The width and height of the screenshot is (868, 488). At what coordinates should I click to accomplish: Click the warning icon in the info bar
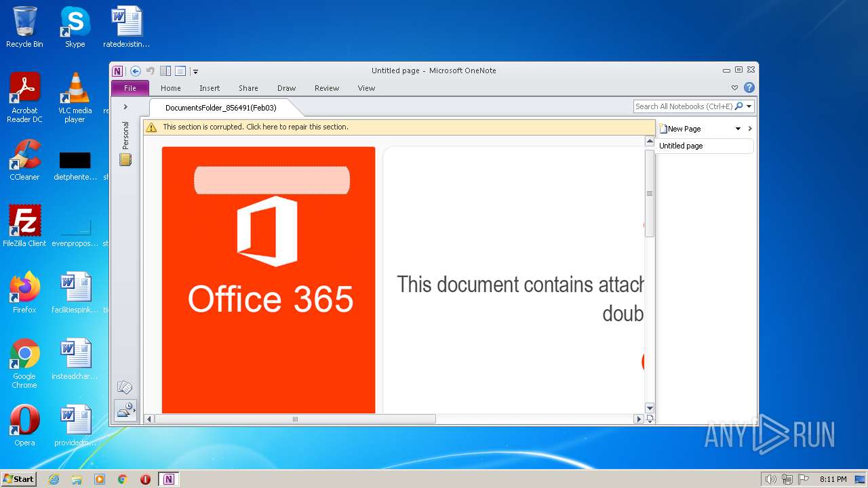pos(151,127)
